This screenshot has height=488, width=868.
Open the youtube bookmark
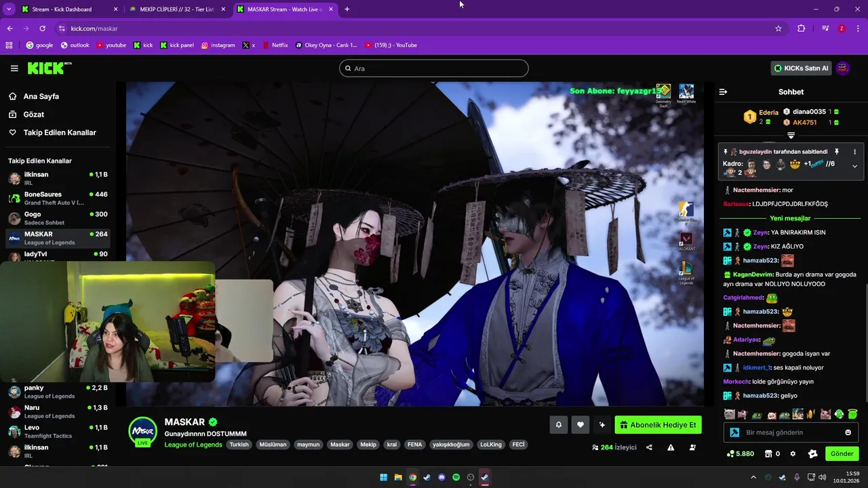111,45
